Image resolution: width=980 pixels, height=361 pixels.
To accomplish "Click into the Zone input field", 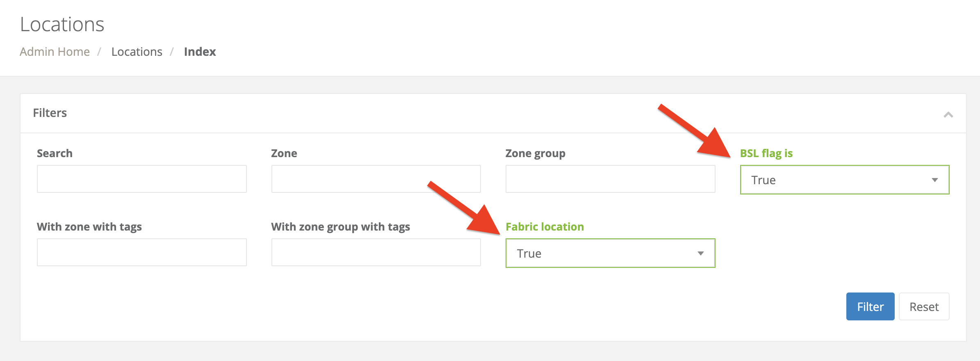I will click(376, 179).
